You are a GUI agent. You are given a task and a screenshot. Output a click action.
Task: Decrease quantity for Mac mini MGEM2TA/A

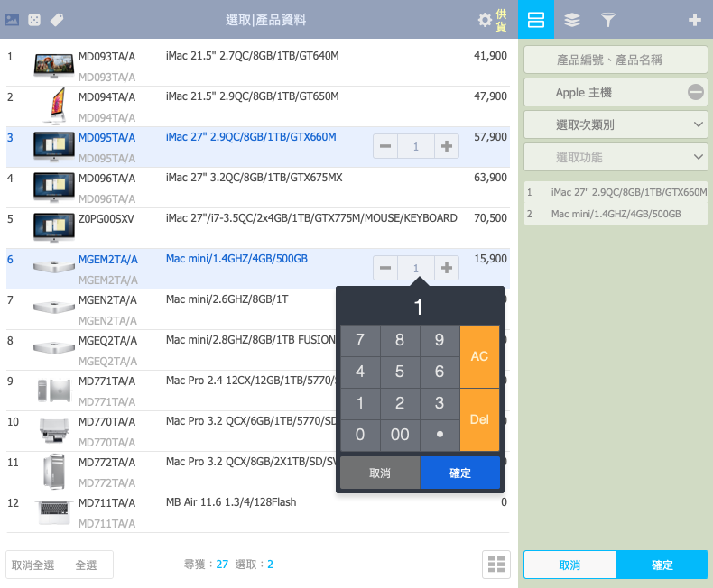point(385,268)
